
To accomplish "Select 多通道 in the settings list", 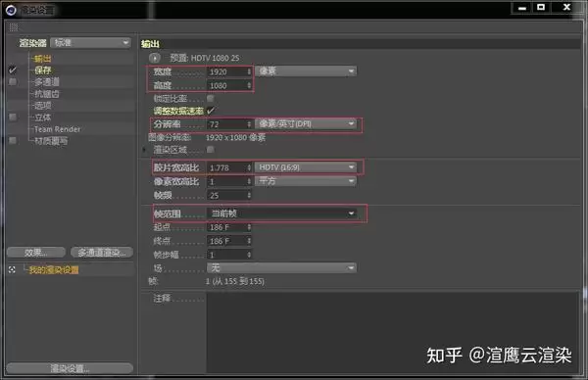I will click(47, 81).
